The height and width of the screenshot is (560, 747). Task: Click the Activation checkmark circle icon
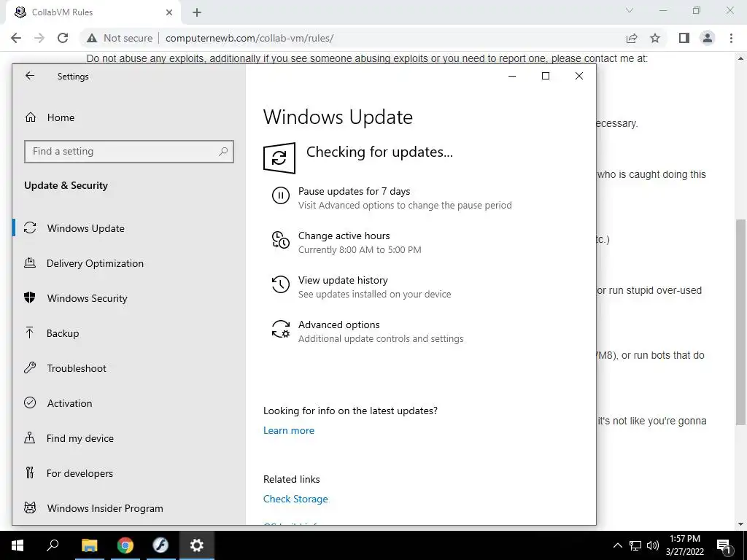pos(29,402)
